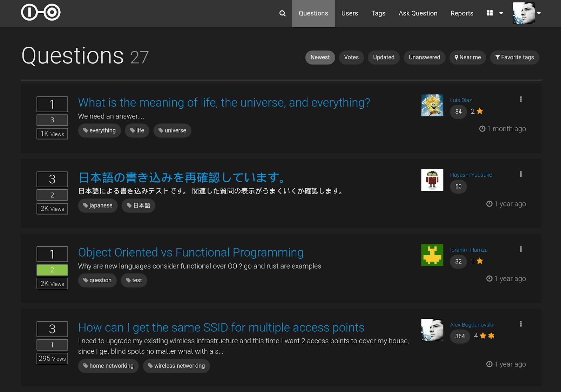Click Ibrahim Hamza's green pixel avatar
This screenshot has width=561, height=392.
pos(432,255)
